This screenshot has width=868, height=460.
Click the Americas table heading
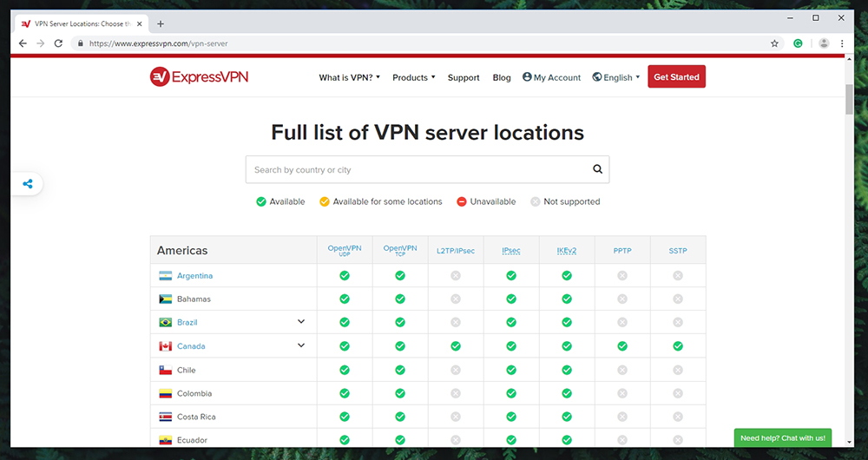click(x=182, y=250)
